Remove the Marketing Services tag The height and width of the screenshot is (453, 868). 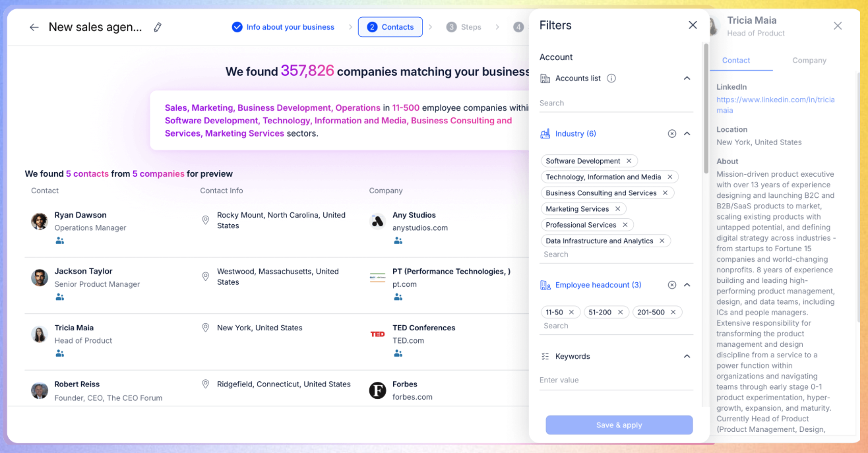pyautogui.click(x=617, y=208)
